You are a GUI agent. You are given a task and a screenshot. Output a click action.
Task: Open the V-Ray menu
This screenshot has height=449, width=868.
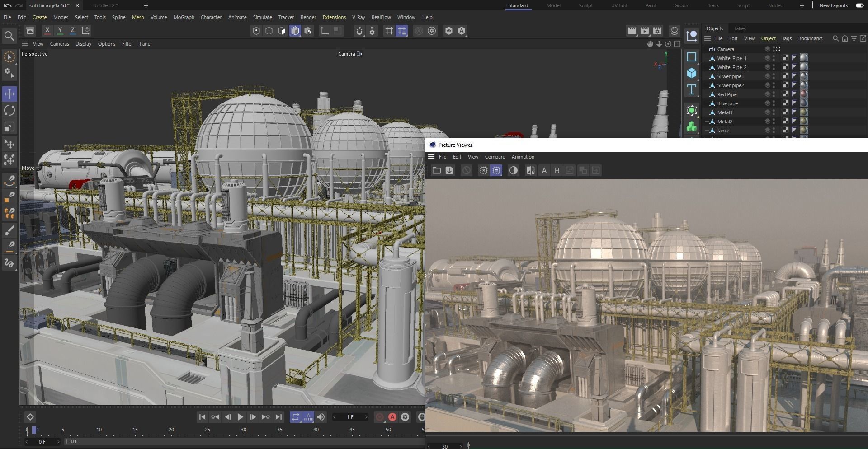[358, 17]
